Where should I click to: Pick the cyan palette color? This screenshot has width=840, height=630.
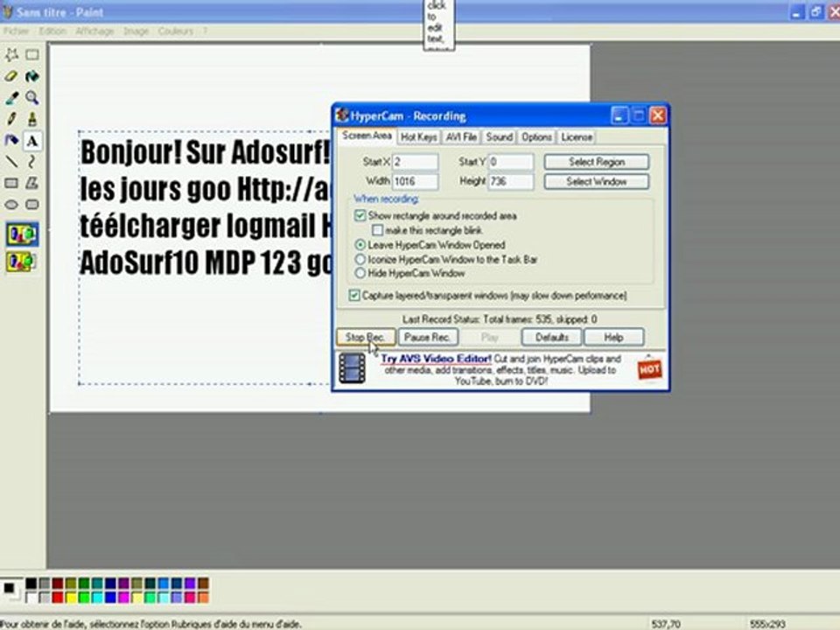click(97, 598)
